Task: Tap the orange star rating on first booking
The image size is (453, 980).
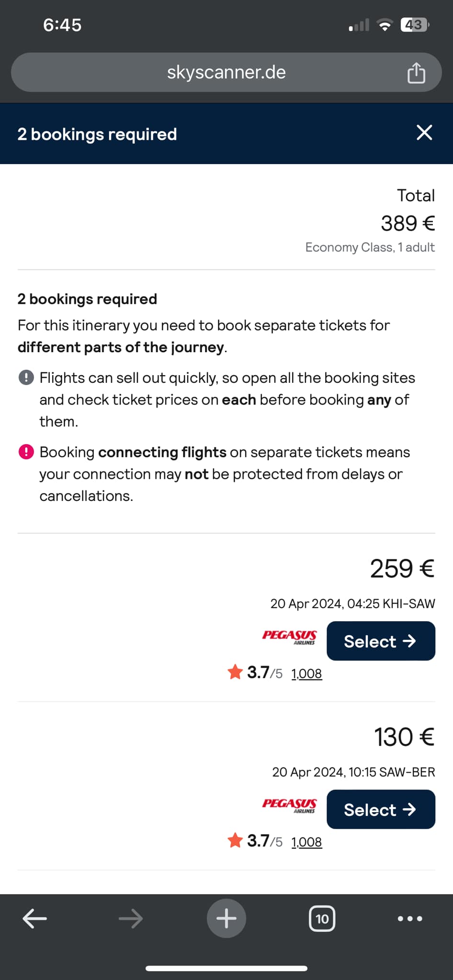Action: point(235,672)
